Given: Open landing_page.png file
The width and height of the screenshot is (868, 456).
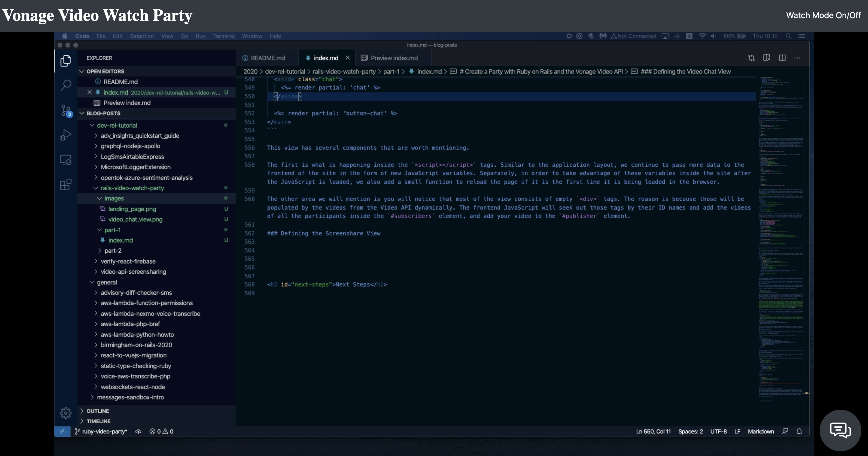Looking at the screenshot, I should tap(132, 209).
